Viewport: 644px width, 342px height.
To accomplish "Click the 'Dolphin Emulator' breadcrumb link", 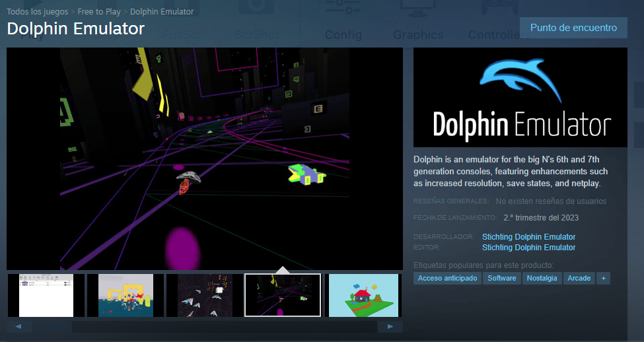I will pyautogui.click(x=161, y=11).
